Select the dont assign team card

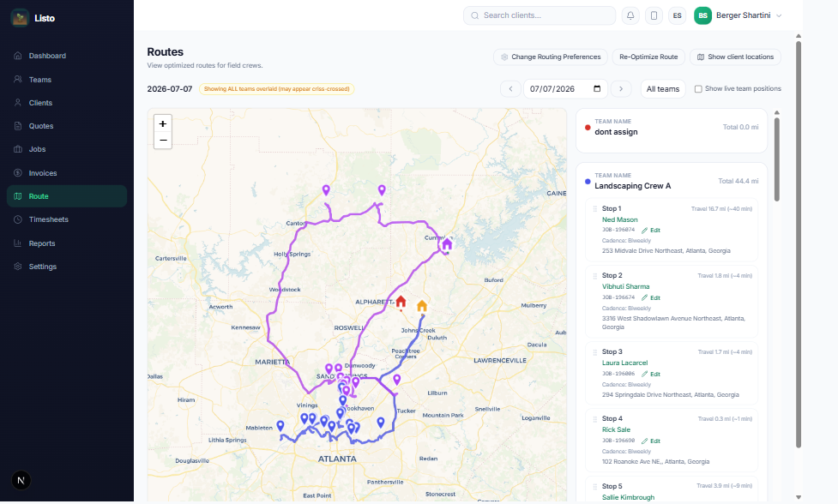click(672, 131)
